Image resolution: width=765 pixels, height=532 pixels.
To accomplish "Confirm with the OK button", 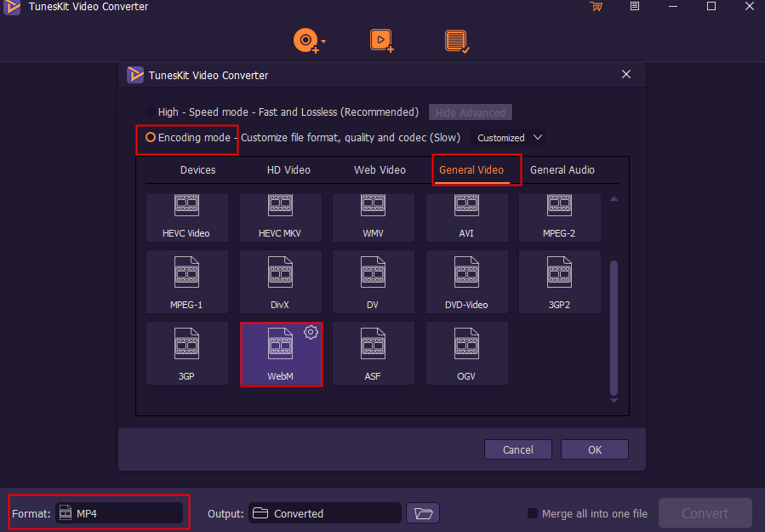I will (594, 449).
